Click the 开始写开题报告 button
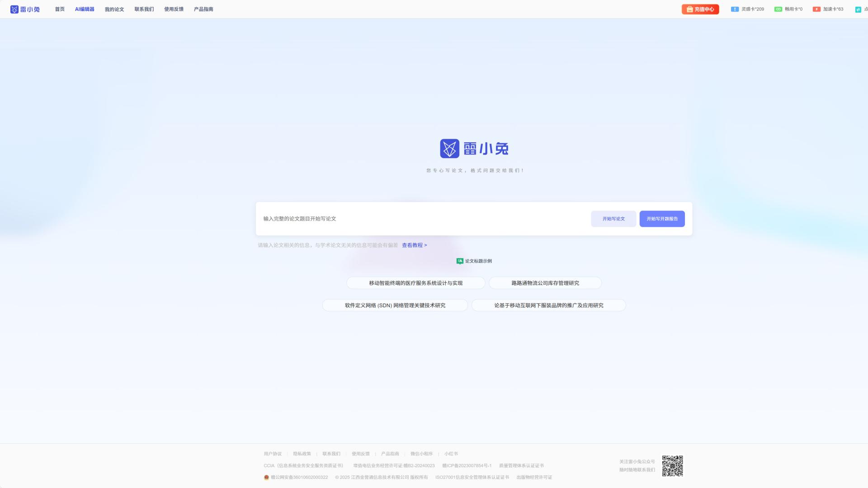Screen dimensions: 868x488 click(x=661, y=219)
